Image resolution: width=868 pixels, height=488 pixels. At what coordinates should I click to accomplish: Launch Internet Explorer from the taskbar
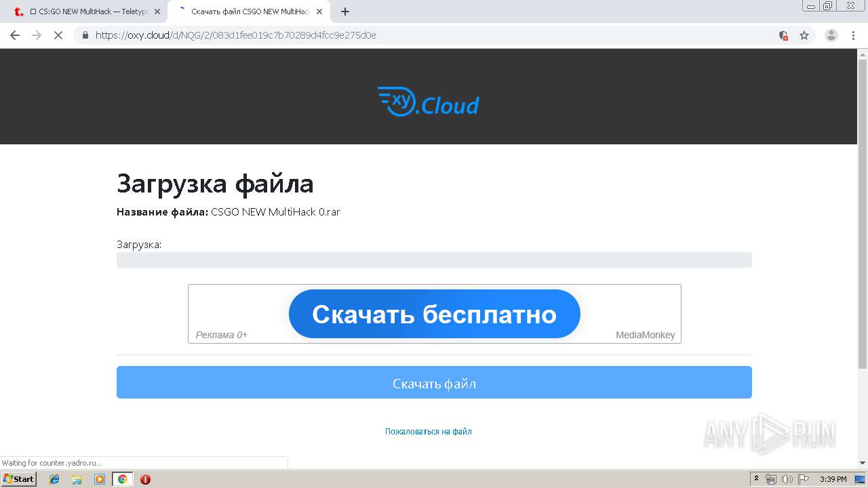point(54,479)
